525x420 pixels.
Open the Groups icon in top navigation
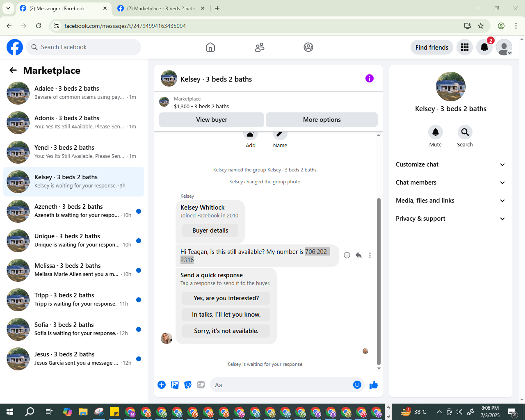tap(308, 47)
